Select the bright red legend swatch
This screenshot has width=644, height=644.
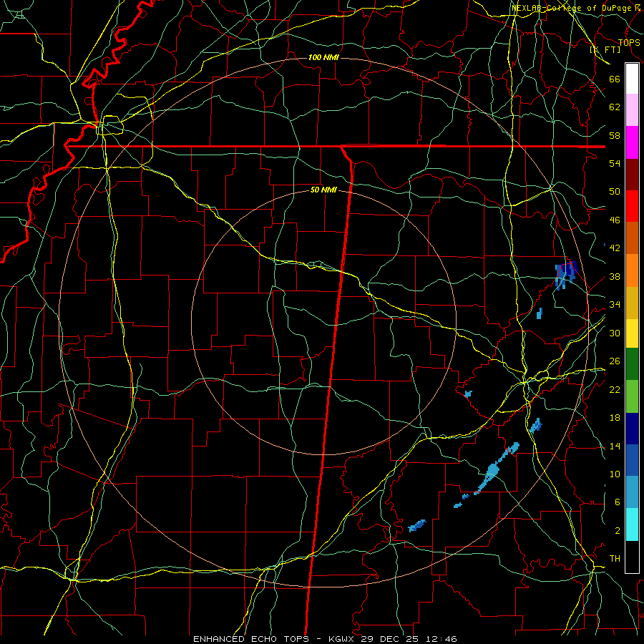632,206
